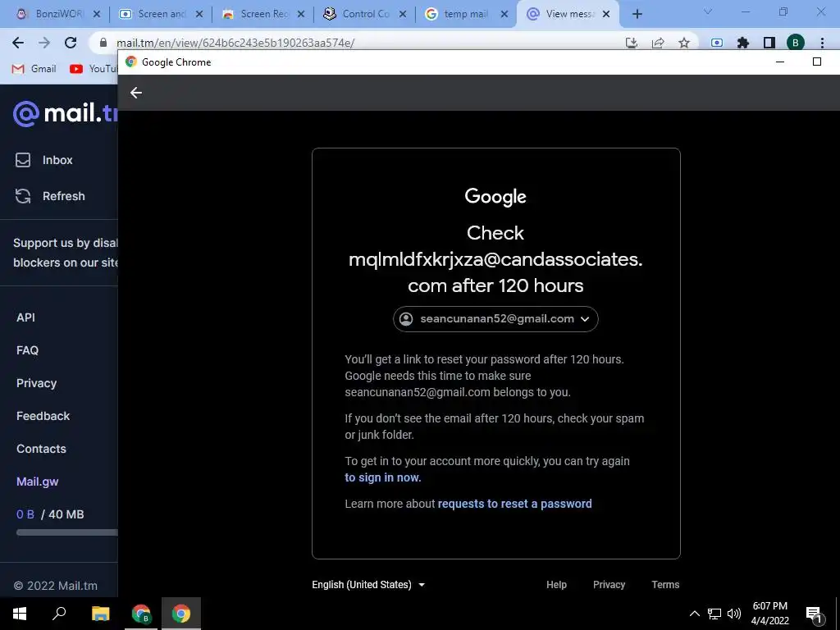The height and width of the screenshot is (630, 840).
Task: Open FAQ link in sidebar
Action: click(27, 349)
